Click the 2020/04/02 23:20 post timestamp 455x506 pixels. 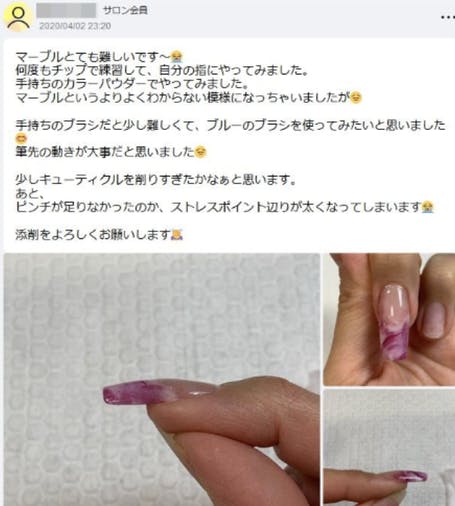[x=75, y=26]
